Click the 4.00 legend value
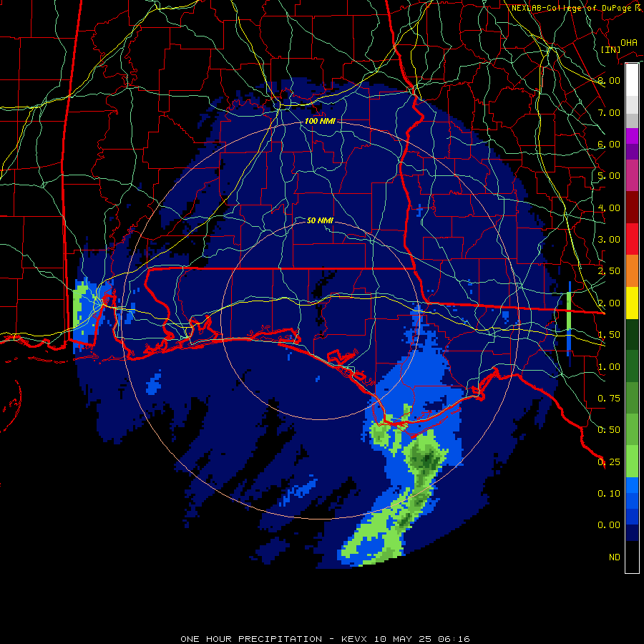Viewport: 644px width, 644px height. pyautogui.click(x=609, y=208)
